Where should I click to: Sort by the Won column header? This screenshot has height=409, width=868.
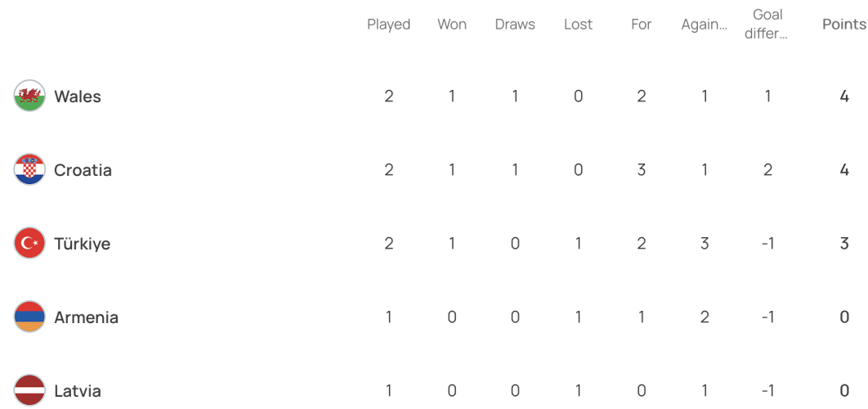point(452,25)
